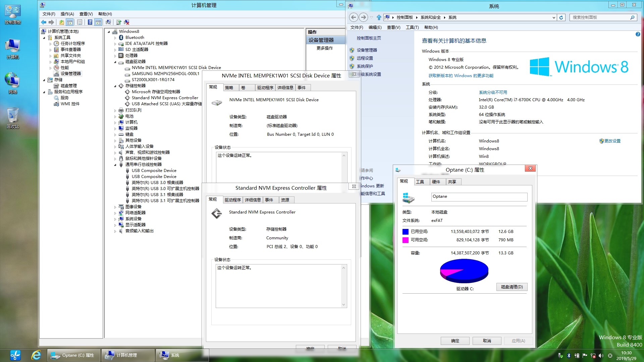Collapse the System Tools (系统工具) node

[44, 38]
